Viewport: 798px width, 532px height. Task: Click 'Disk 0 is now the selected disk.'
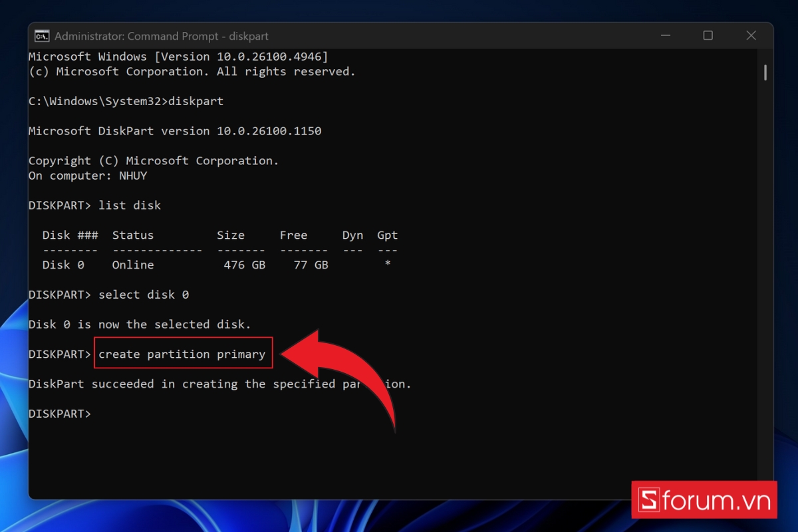click(x=140, y=324)
